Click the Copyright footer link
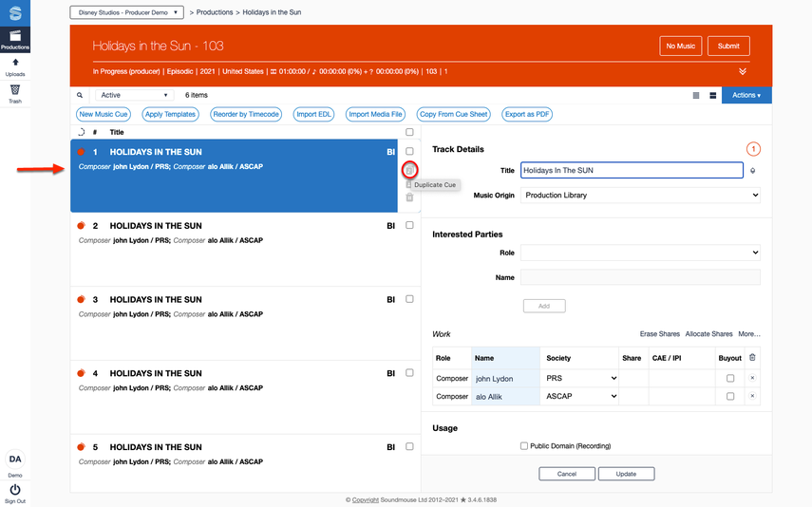Viewport: 812px width, 507px height. tap(366, 500)
